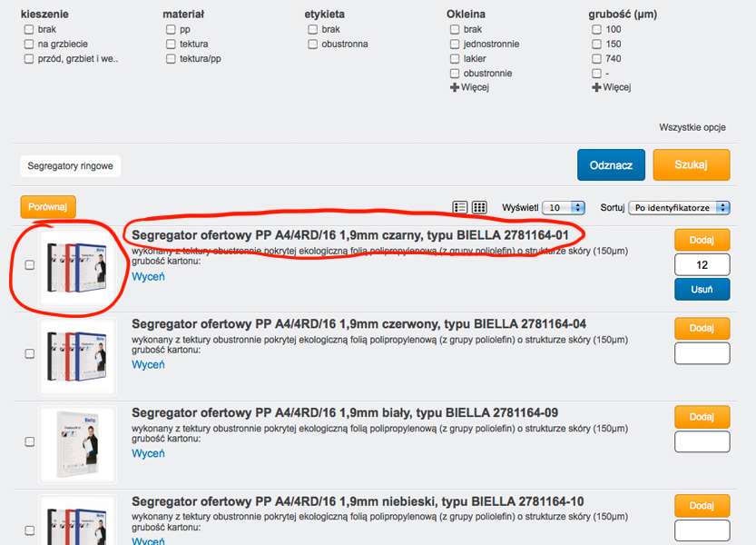The width and height of the screenshot is (756, 545).
Task: Check grubość 740 checkbox
Action: coord(596,59)
